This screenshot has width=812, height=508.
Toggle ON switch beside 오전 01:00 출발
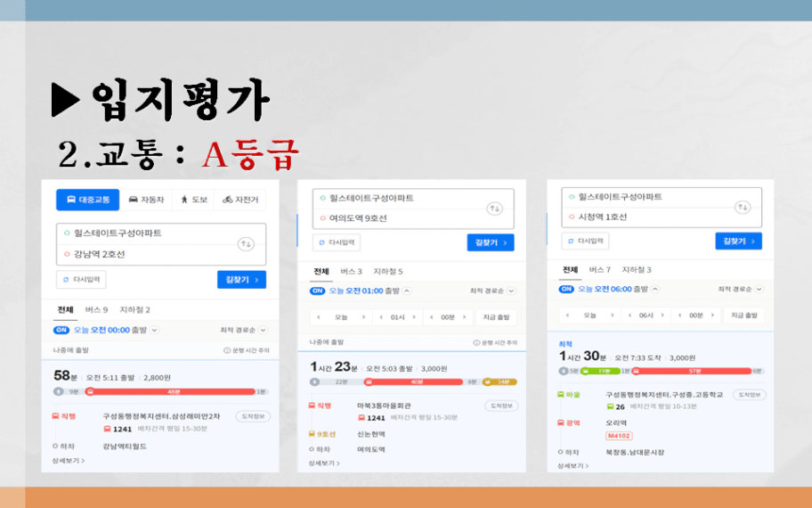click(x=318, y=291)
